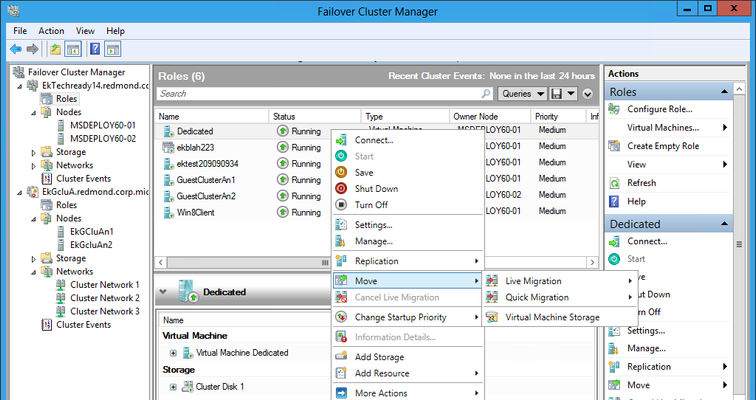
Task: Click the round expand chevron beside Queries
Action: 587,93
